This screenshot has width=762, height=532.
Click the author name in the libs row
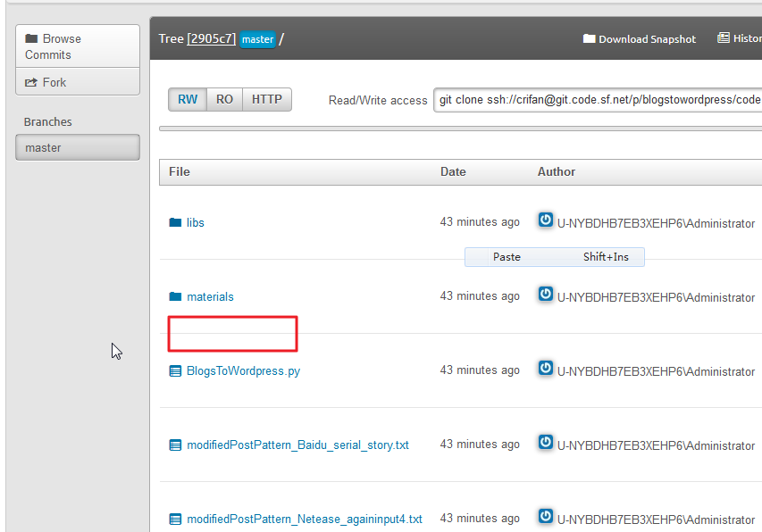tap(656, 223)
